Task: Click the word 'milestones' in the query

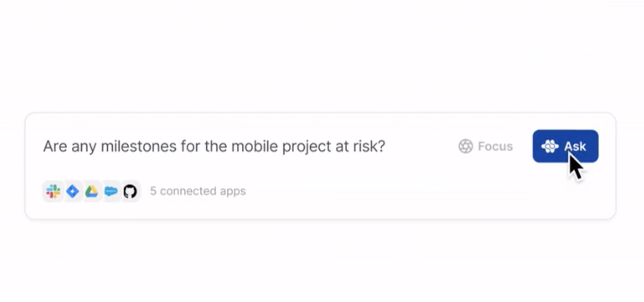Action: click(139, 146)
